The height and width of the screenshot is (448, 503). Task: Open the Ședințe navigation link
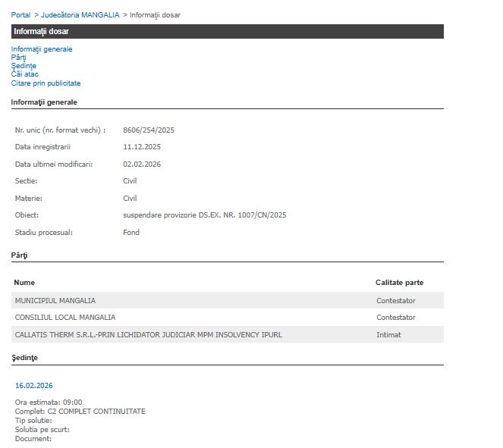pyautogui.click(x=24, y=66)
